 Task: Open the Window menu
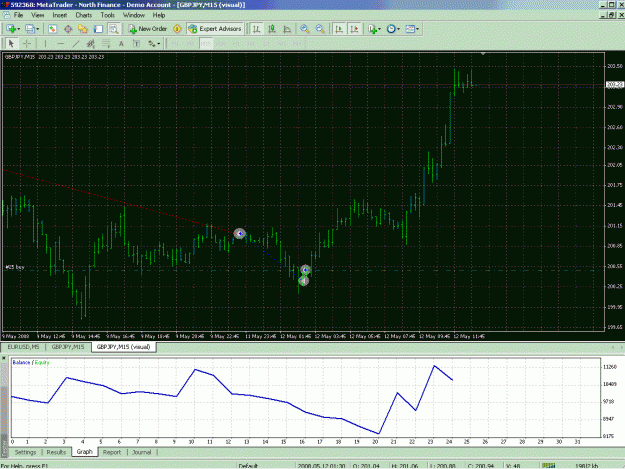click(134, 15)
